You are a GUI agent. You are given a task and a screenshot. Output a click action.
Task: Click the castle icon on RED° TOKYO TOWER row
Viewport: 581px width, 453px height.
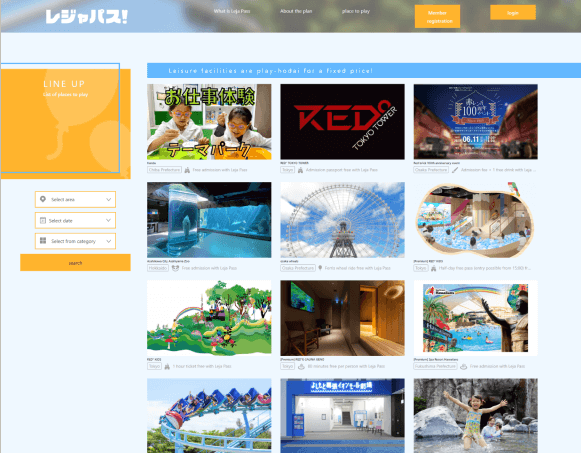point(300,170)
